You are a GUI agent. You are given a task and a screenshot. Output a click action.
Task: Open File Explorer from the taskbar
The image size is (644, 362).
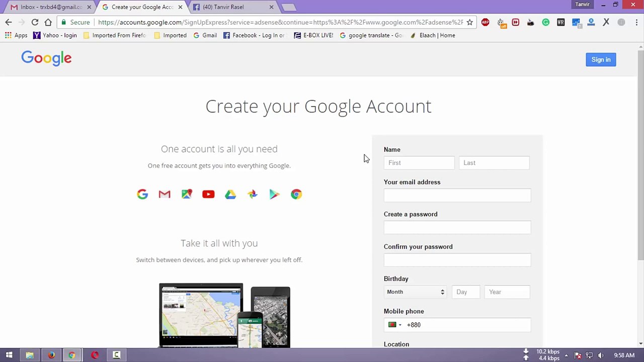[30, 355]
